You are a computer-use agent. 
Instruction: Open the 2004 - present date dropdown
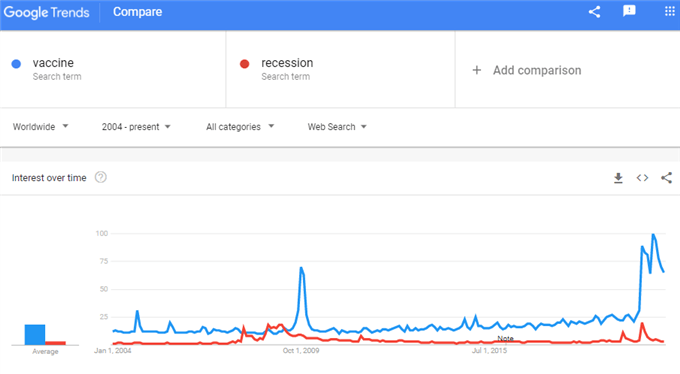coord(136,127)
